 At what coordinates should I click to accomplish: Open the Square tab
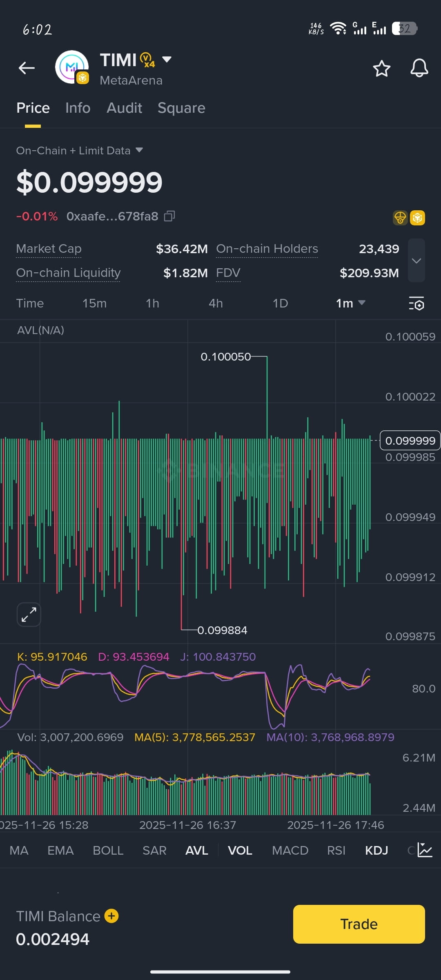[181, 108]
